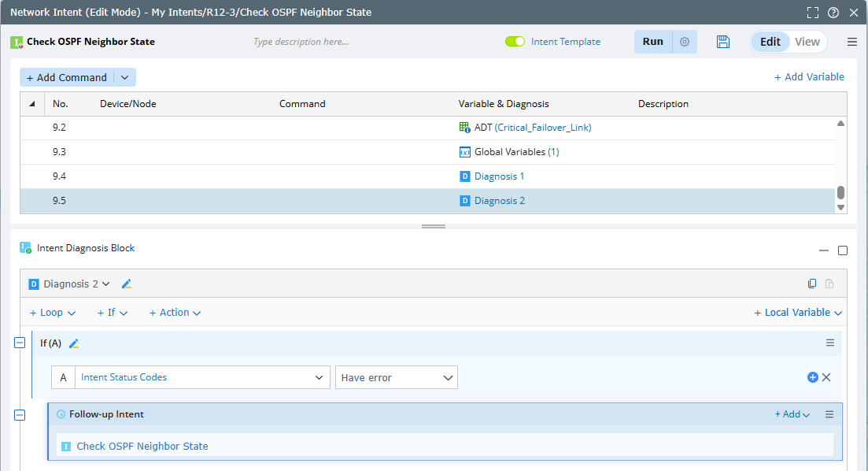Open the If (A) block options menu
The width and height of the screenshot is (868, 471).
tap(829, 343)
